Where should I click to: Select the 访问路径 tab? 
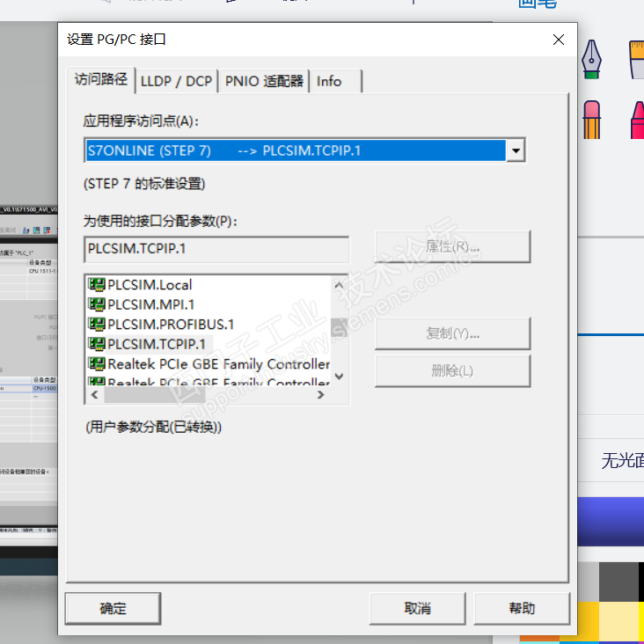(x=101, y=80)
